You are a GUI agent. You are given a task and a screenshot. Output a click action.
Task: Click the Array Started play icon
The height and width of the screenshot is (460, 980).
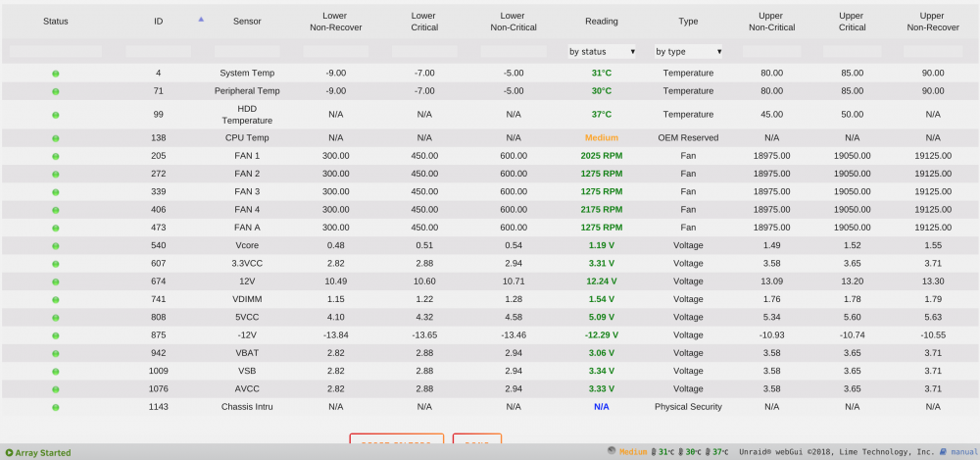(9, 452)
